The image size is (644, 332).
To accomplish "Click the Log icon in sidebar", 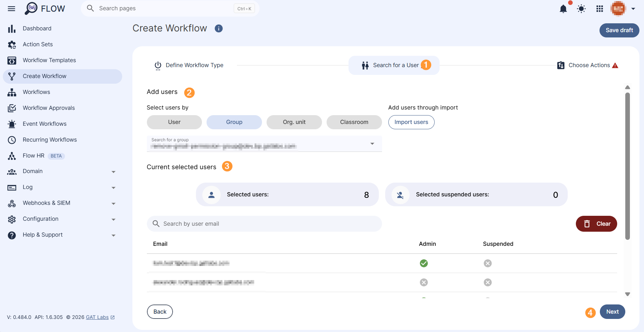I will pos(12,188).
